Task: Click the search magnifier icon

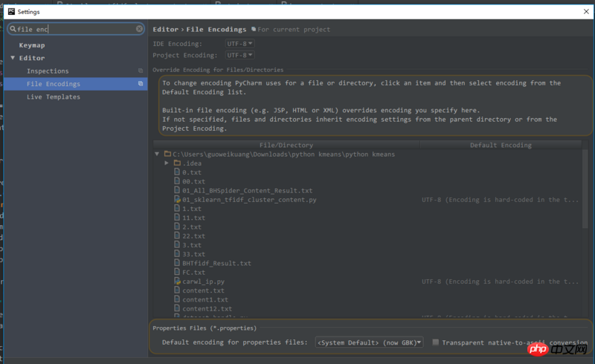Action: [13, 29]
